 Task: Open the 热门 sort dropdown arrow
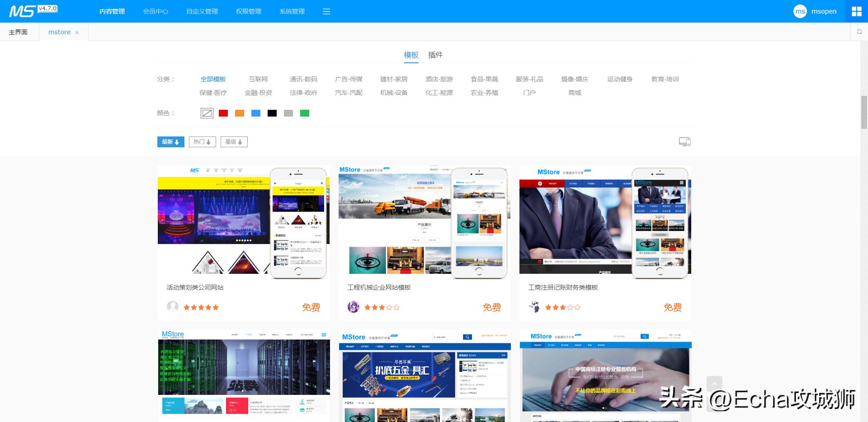(x=208, y=141)
